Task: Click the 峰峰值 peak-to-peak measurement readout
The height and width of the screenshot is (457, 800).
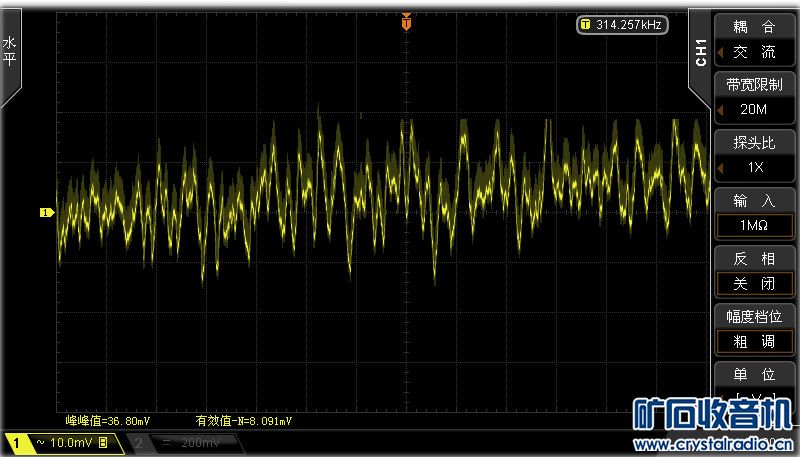Action: [x=107, y=421]
